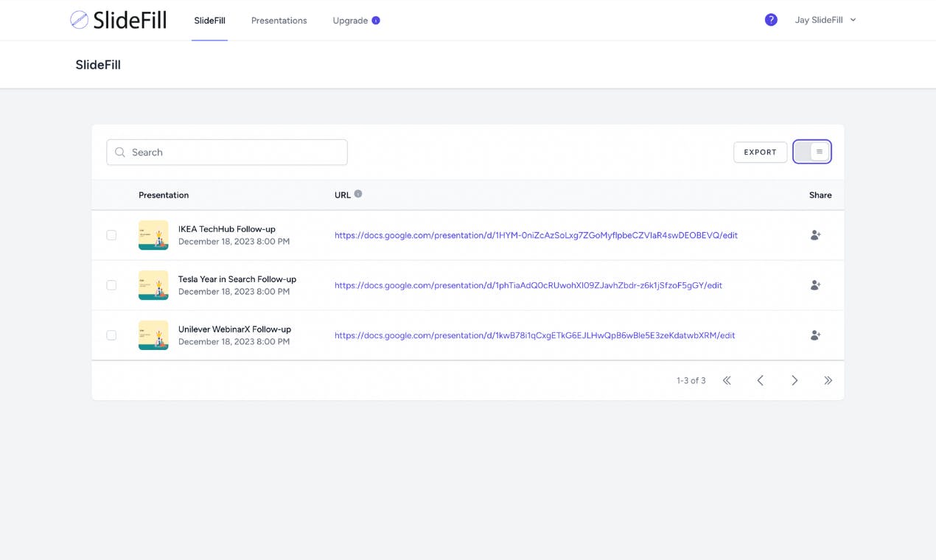Toggle the list/grid view switch

point(812,152)
